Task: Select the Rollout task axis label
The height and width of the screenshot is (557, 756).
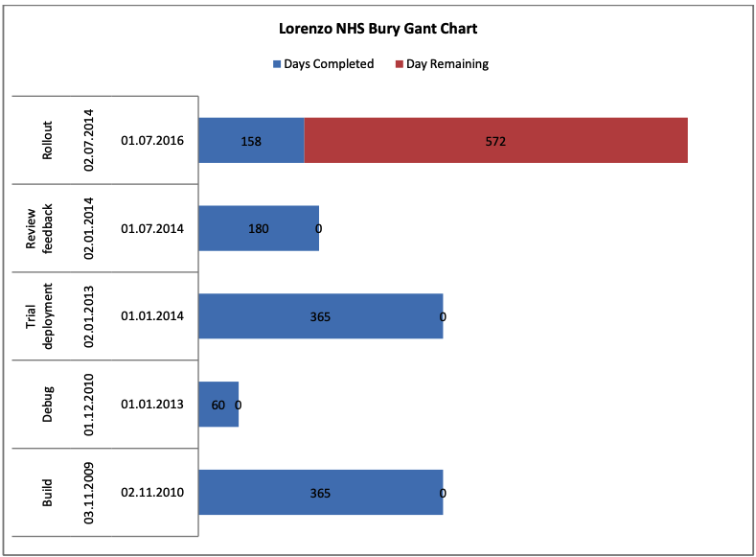Action: pos(47,140)
